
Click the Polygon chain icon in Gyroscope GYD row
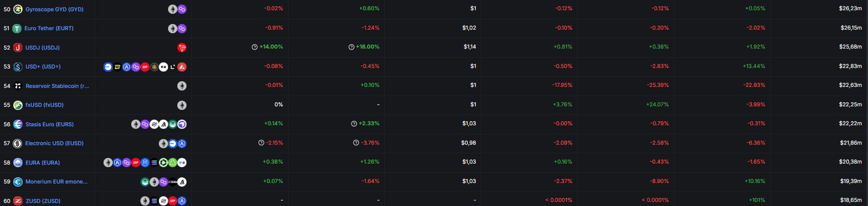click(182, 9)
